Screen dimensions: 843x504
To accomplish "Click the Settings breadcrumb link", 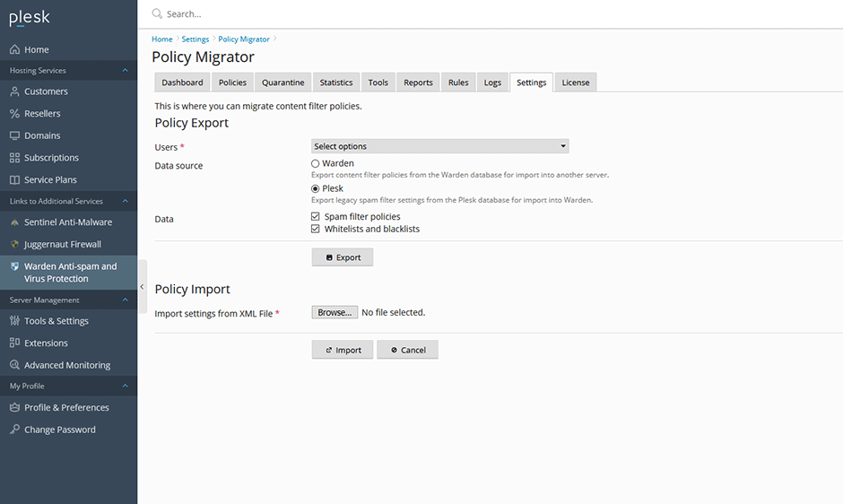I will click(196, 39).
